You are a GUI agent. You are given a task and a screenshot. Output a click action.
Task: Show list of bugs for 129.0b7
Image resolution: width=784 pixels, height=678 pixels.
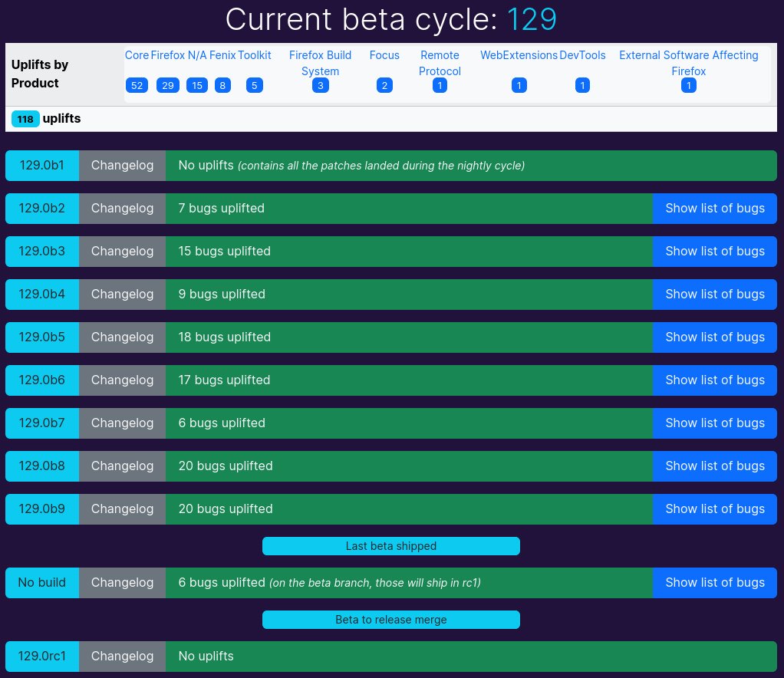tap(715, 423)
